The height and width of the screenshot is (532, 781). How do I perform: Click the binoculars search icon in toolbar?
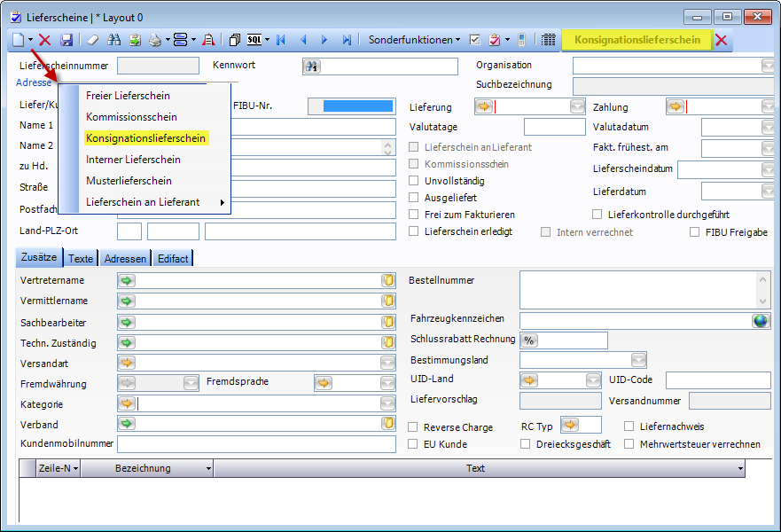coord(113,40)
